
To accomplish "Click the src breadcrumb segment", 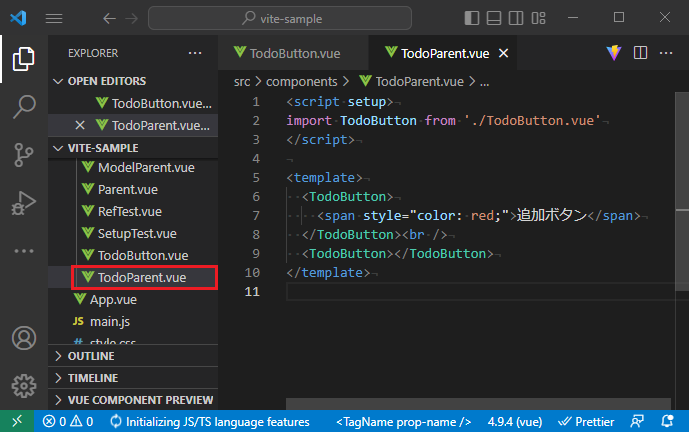I will pos(242,82).
